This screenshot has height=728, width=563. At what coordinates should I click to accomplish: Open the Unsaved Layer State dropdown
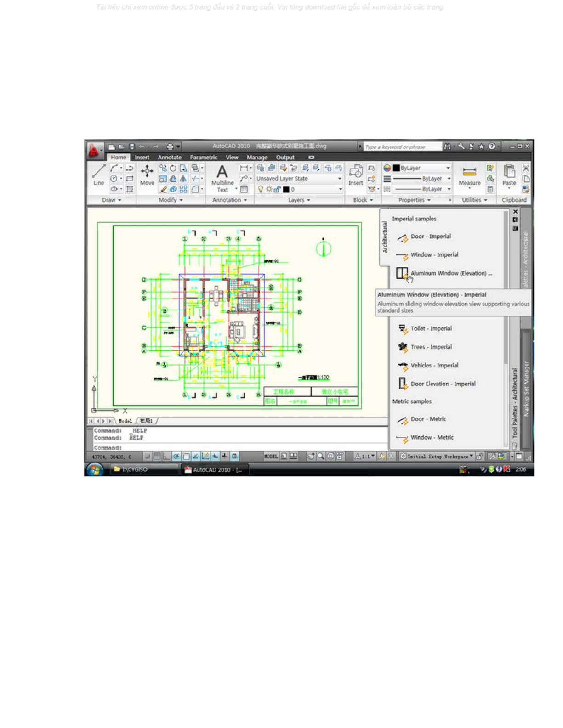[x=299, y=179]
